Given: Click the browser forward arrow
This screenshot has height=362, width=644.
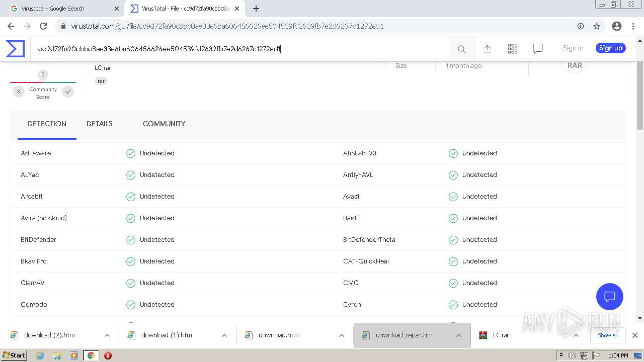Looking at the screenshot, I should click(27, 26).
